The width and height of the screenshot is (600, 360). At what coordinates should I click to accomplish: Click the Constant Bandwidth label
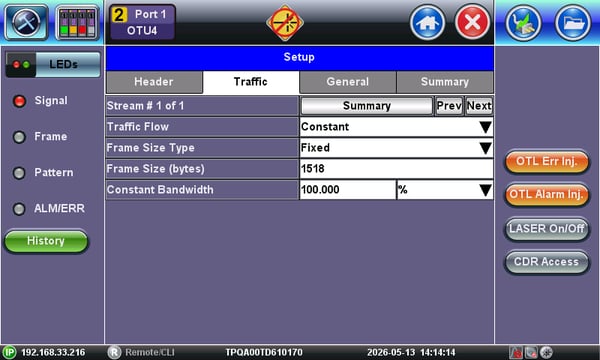[160, 190]
